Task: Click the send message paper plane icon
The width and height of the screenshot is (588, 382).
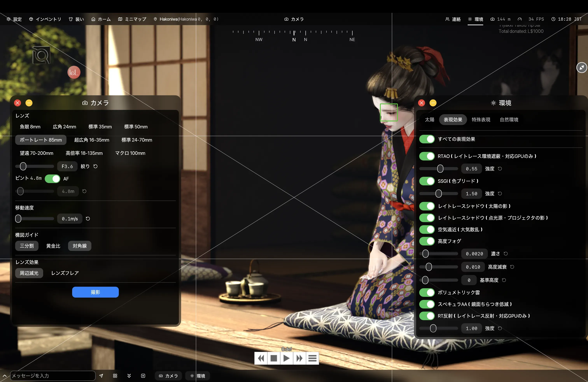Action: point(101,376)
